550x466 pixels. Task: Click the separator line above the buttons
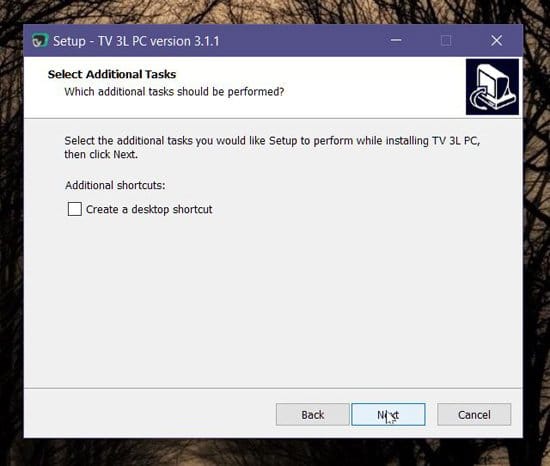273,388
